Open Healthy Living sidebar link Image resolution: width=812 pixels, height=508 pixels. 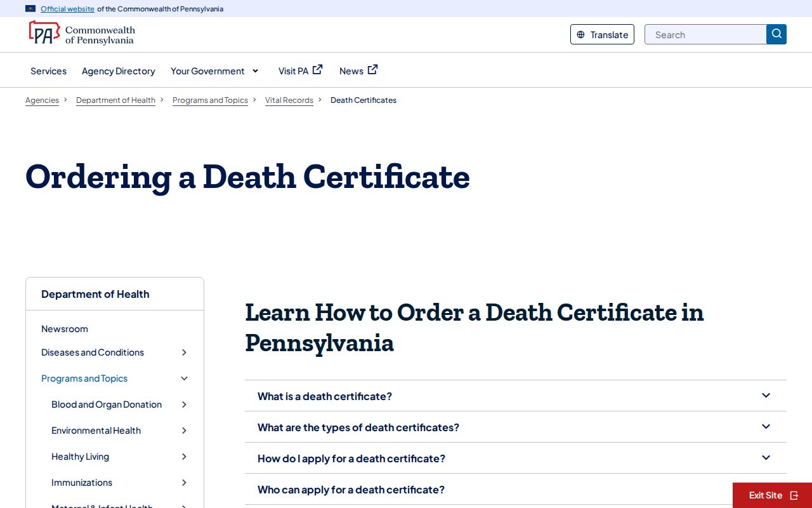80,457
